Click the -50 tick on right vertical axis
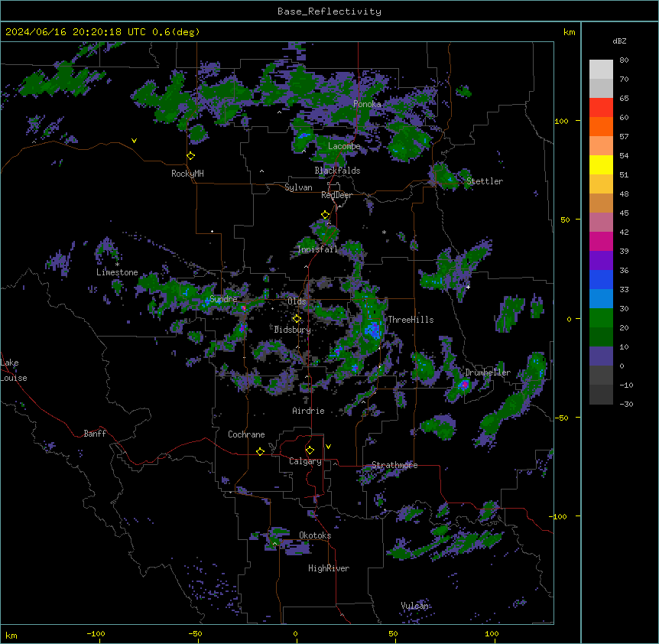659x644 pixels. (561, 418)
